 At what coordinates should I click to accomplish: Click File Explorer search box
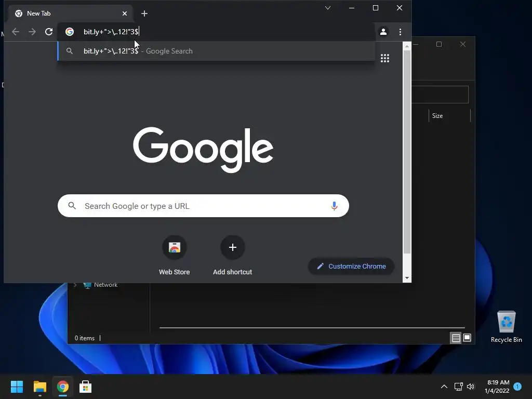440,95
